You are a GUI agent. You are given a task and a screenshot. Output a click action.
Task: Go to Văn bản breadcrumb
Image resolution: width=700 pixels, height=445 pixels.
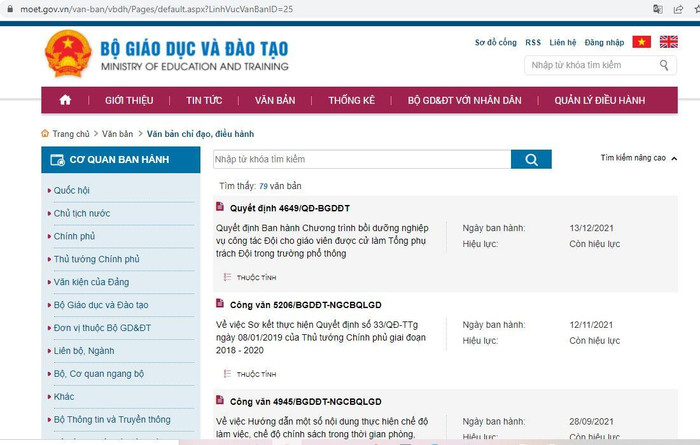click(117, 134)
